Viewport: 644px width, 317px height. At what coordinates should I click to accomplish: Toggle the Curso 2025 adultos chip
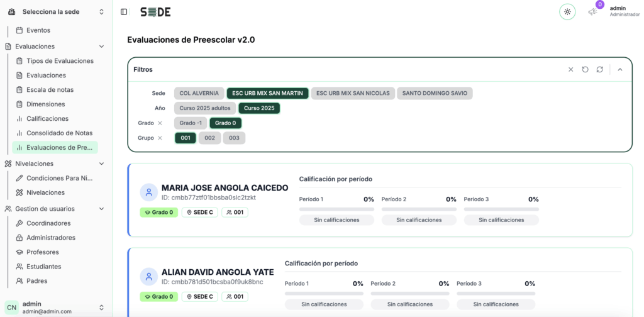coord(205,108)
